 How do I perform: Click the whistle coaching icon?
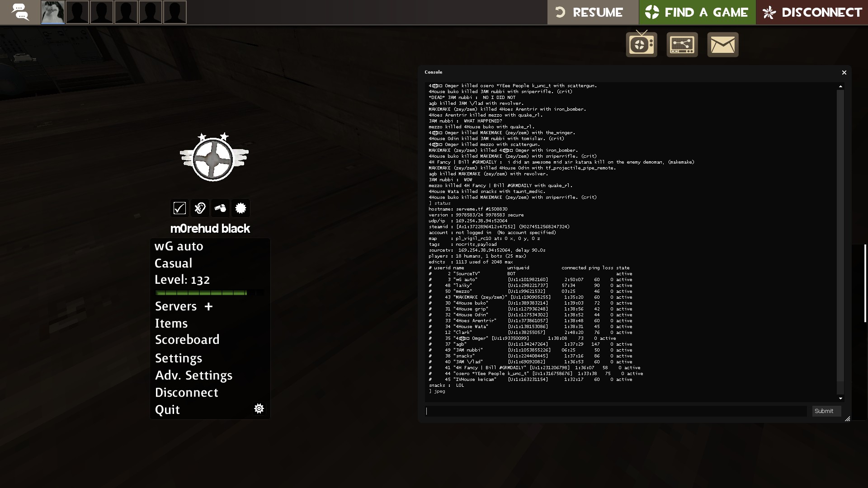220,208
